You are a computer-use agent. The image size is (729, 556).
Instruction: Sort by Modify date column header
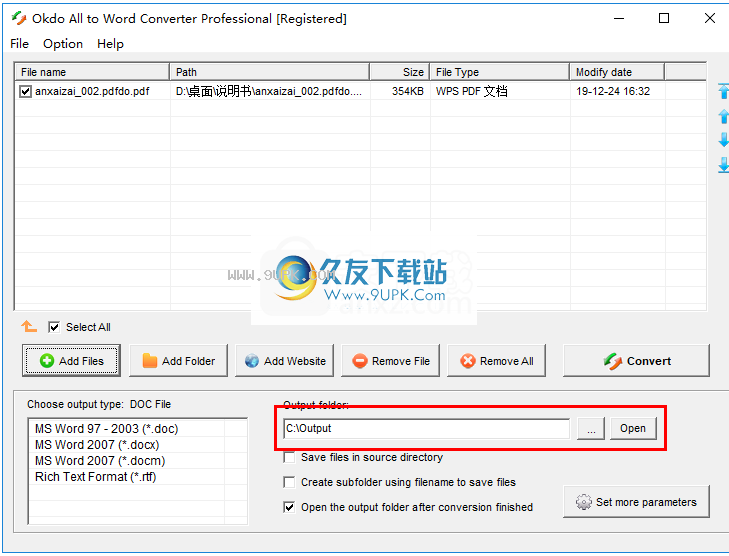tap(617, 72)
